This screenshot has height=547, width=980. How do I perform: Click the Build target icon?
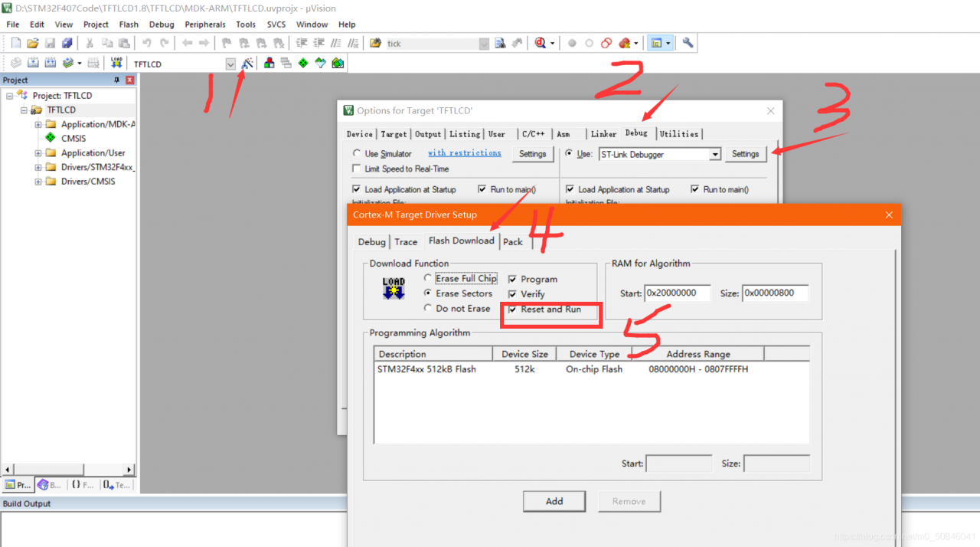pyautogui.click(x=33, y=64)
